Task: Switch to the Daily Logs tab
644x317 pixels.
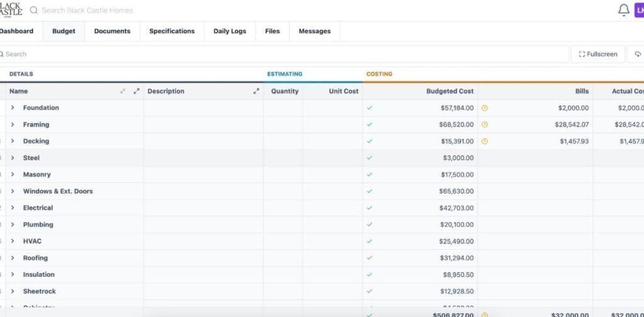Action: [x=230, y=31]
